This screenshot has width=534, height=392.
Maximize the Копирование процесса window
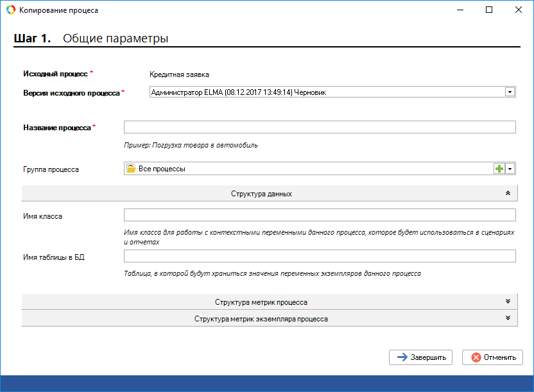coord(489,10)
